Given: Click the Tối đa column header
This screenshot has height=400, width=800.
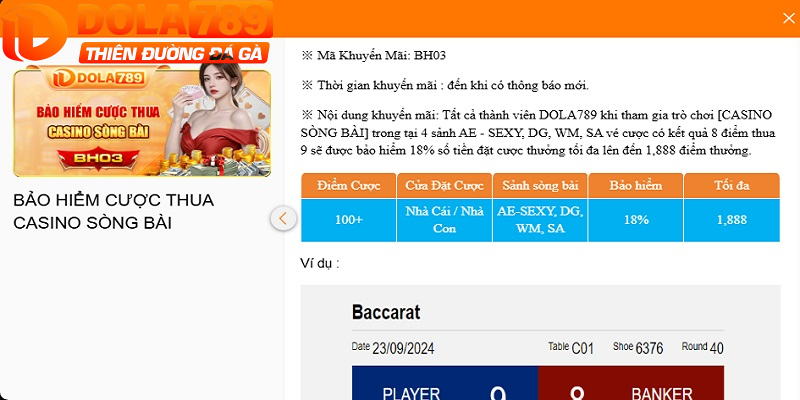Looking at the screenshot, I should click(x=732, y=185).
